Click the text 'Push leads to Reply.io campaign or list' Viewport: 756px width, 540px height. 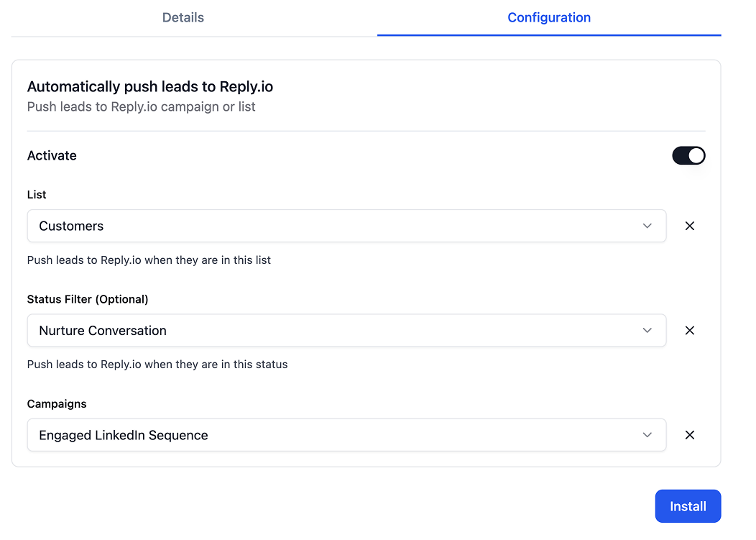pos(142,106)
